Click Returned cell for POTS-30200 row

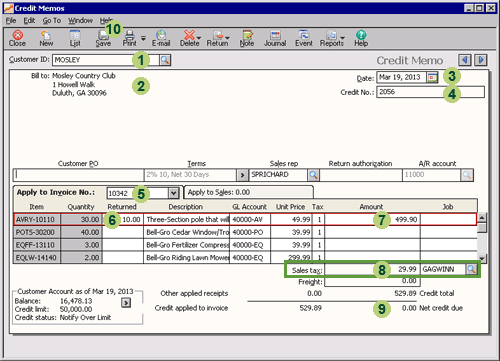pyautogui.click(x=123, y=232)
